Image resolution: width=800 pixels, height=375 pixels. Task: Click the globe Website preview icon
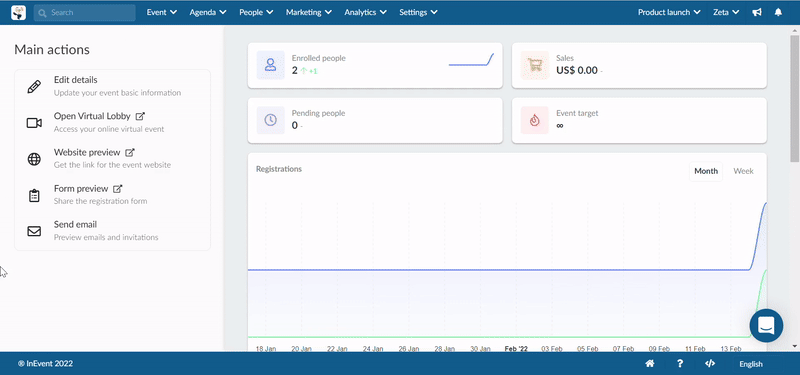click(x=34, y=159)
